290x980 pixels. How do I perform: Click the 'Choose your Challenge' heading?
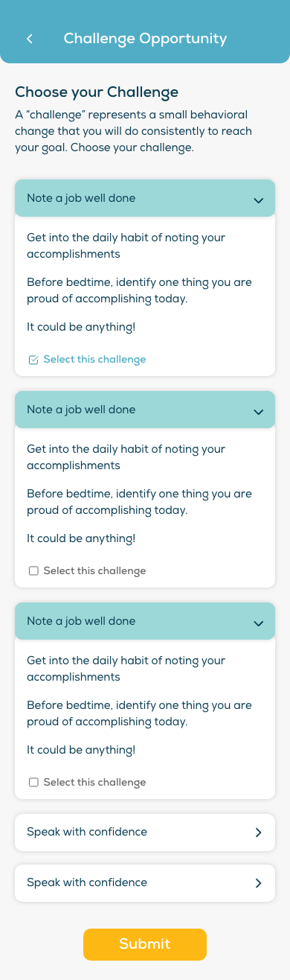click(x=97, y=92)
